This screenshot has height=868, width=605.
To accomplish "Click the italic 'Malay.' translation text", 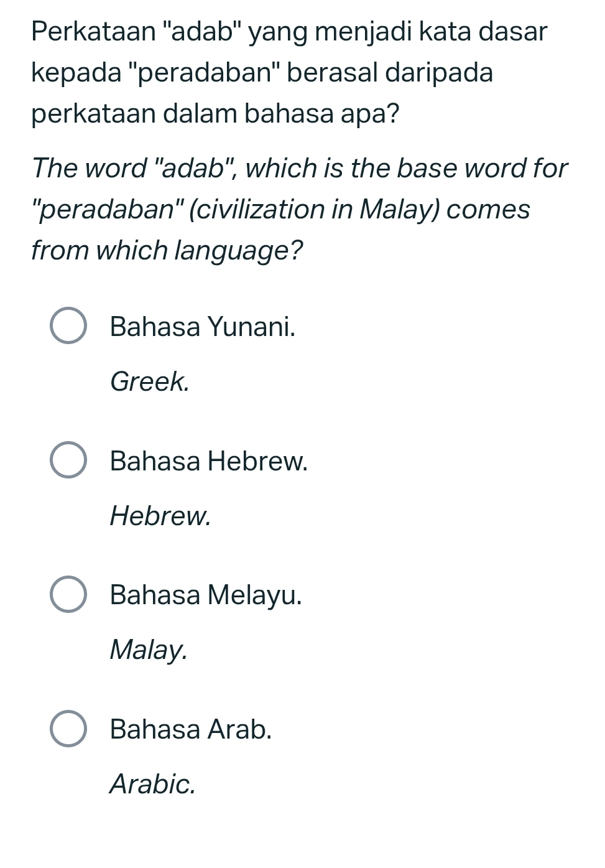I will pyautogui.click(x=148, y=650).
